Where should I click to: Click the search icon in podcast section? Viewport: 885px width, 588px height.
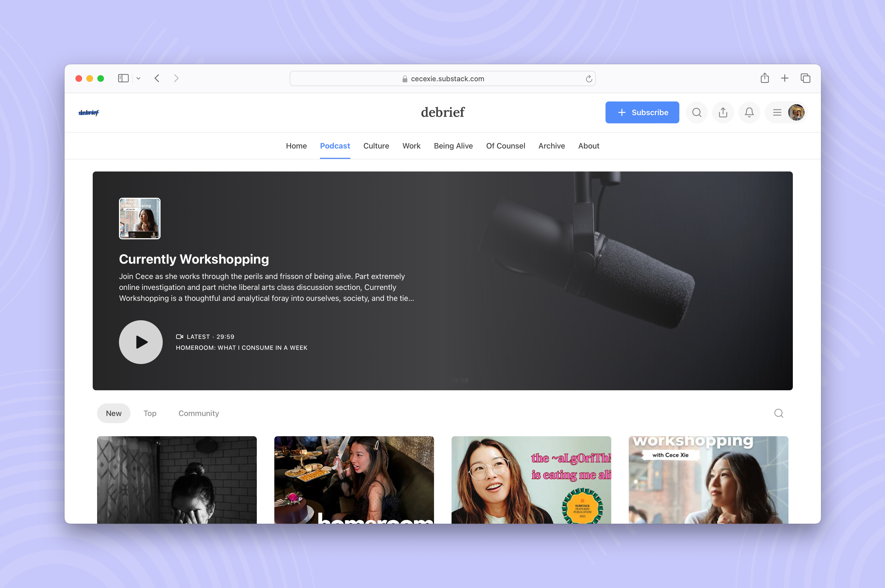tap(779, 413)
